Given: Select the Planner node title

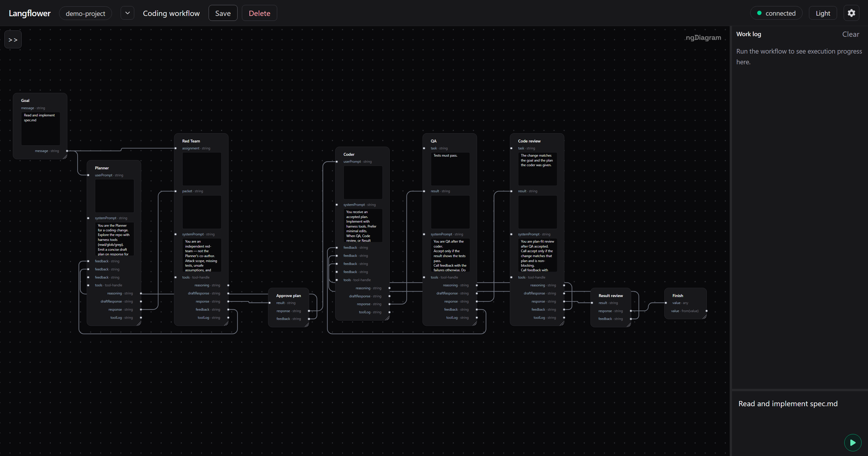Looking at the screenshot, I should (102, 168).
